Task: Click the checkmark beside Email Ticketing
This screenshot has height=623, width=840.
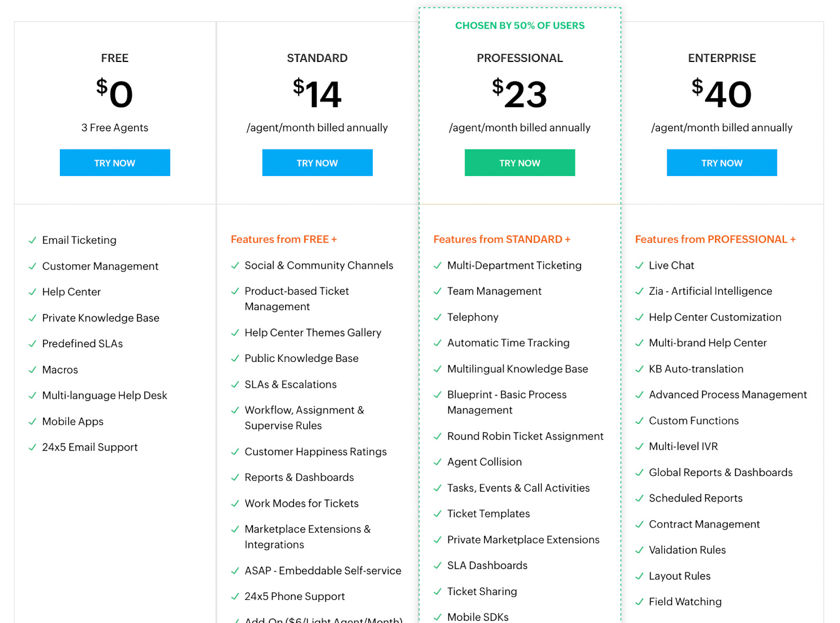Action: coord(31,240)
